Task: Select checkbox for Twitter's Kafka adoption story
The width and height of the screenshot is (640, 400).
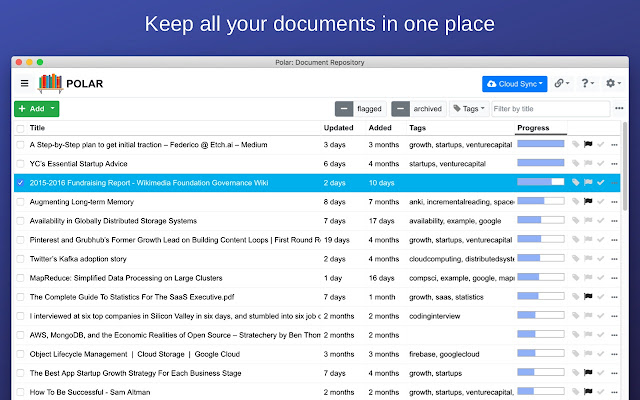Action: (x=20, y=259)
